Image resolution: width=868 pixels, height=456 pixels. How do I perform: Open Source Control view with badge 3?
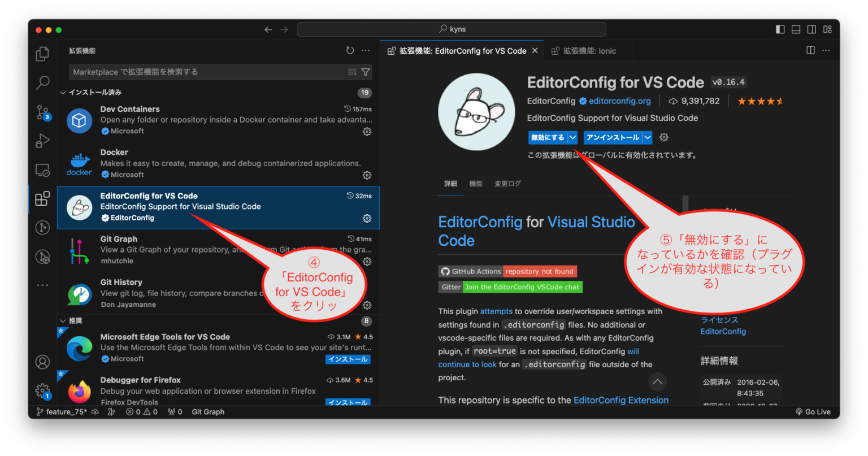click(42, 112)
